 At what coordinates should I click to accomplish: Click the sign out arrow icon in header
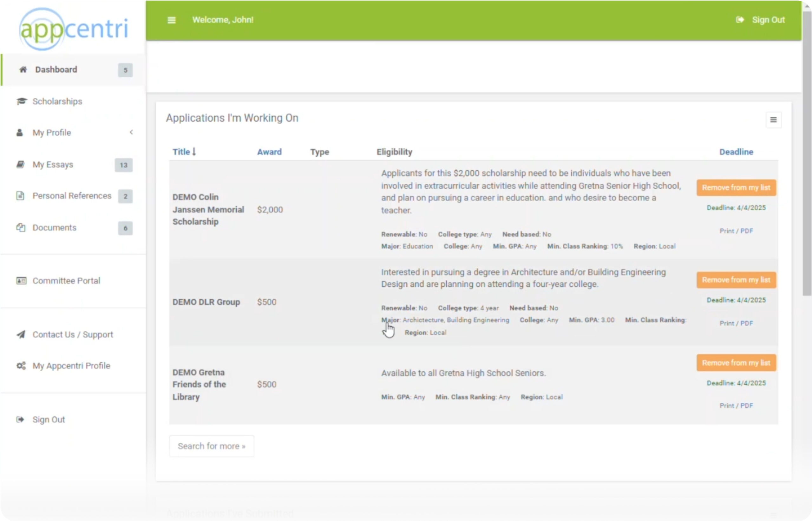click(740, 20)
